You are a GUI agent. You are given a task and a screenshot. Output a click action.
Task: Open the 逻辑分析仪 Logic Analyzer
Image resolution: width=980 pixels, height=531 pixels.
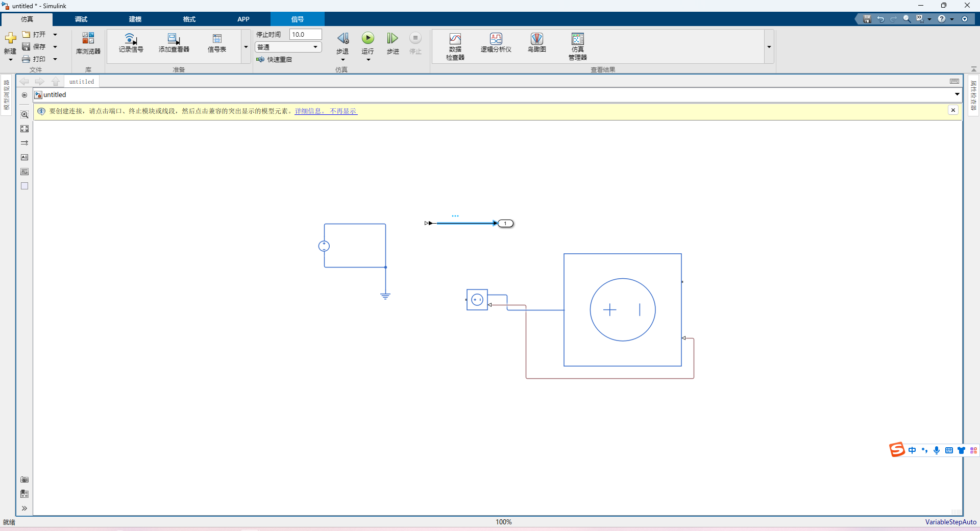496,43
